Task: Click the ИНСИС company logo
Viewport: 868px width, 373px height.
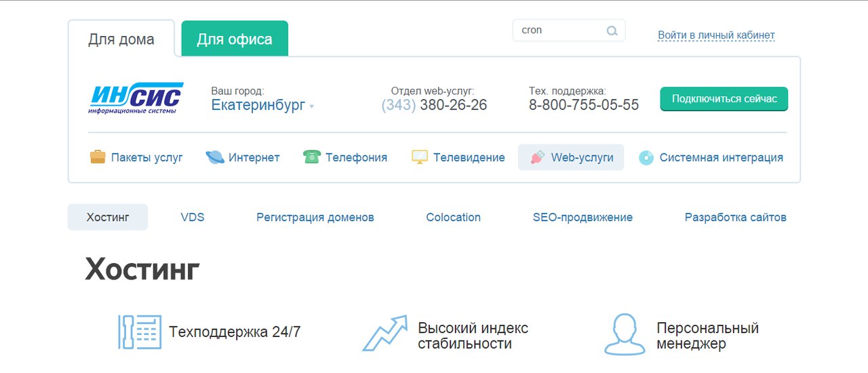Action: 136,98
